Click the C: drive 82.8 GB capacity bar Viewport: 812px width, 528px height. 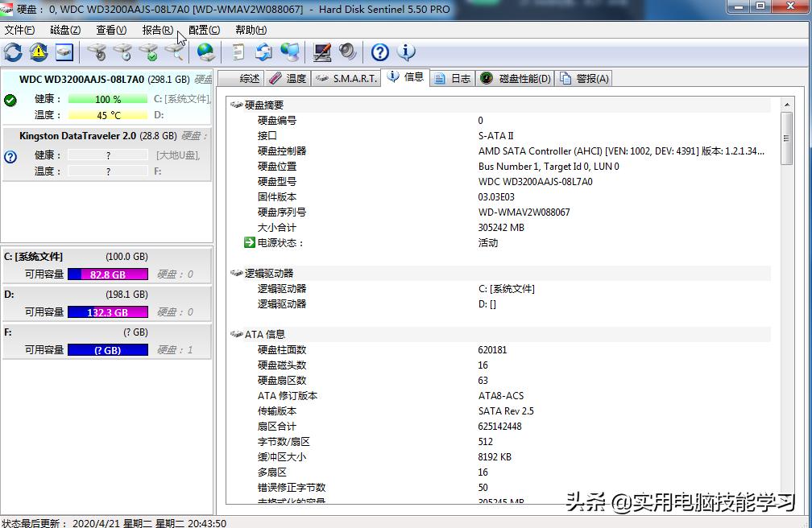click(x=108, y=274)
